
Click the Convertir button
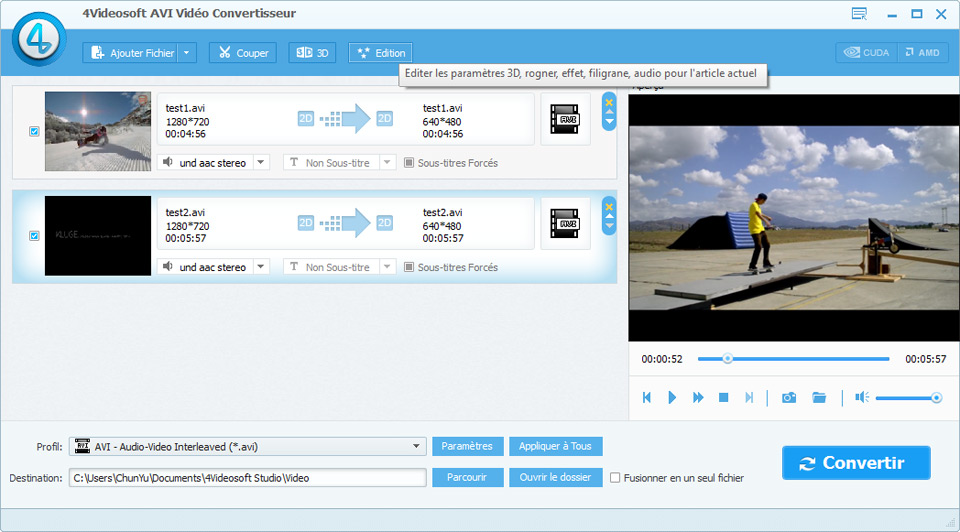click(x=856, y=463)
